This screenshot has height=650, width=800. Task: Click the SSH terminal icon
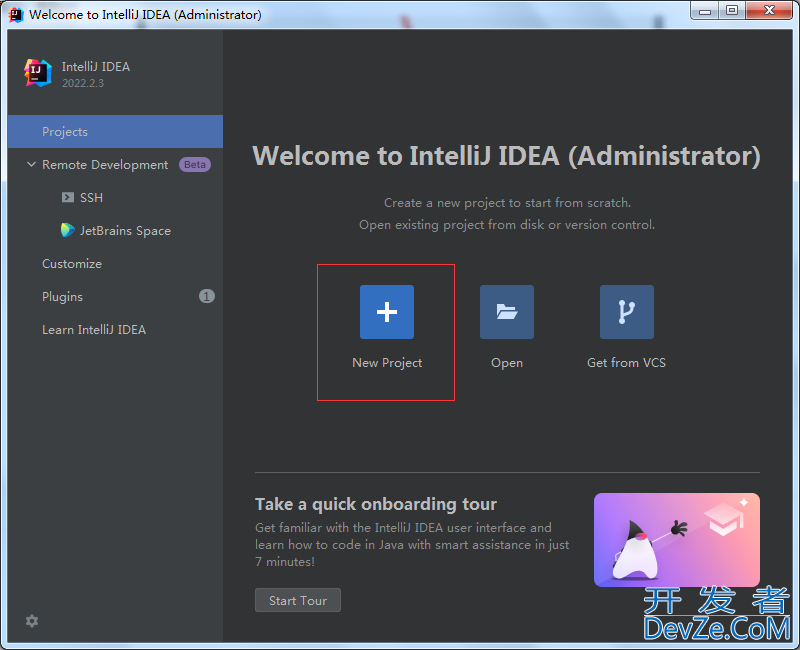68,198
